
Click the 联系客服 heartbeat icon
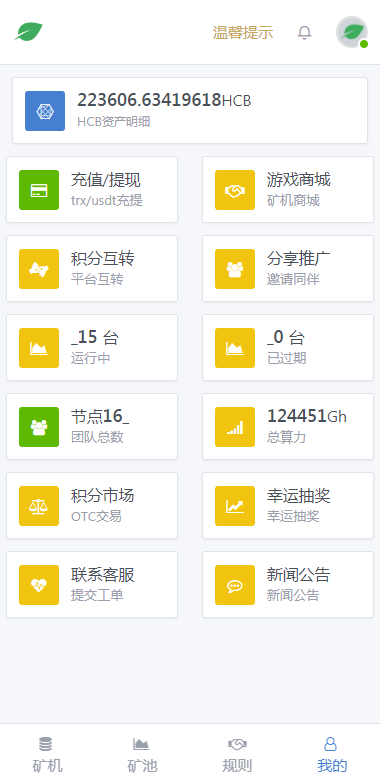click(39, 585)
